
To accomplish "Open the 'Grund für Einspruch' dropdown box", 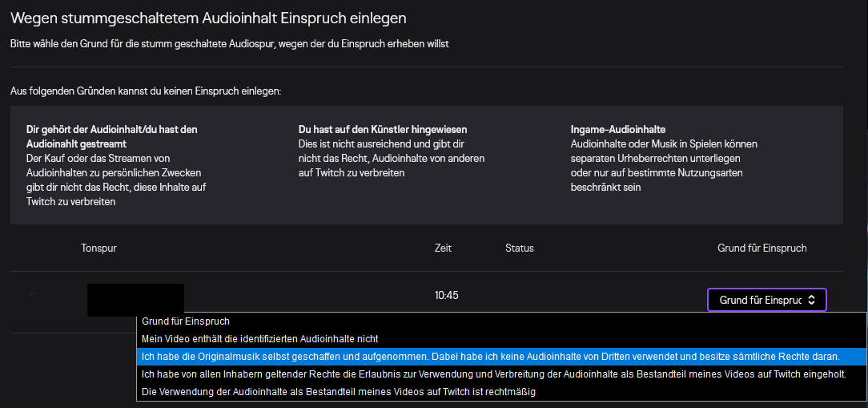I will point(766,300).
